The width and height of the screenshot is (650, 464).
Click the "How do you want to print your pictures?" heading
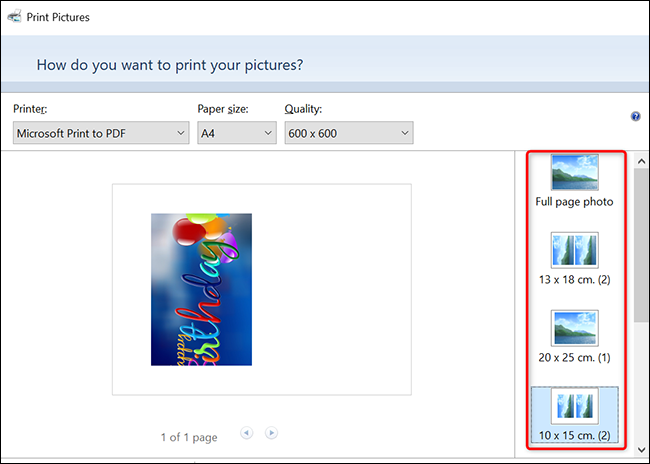170,65
